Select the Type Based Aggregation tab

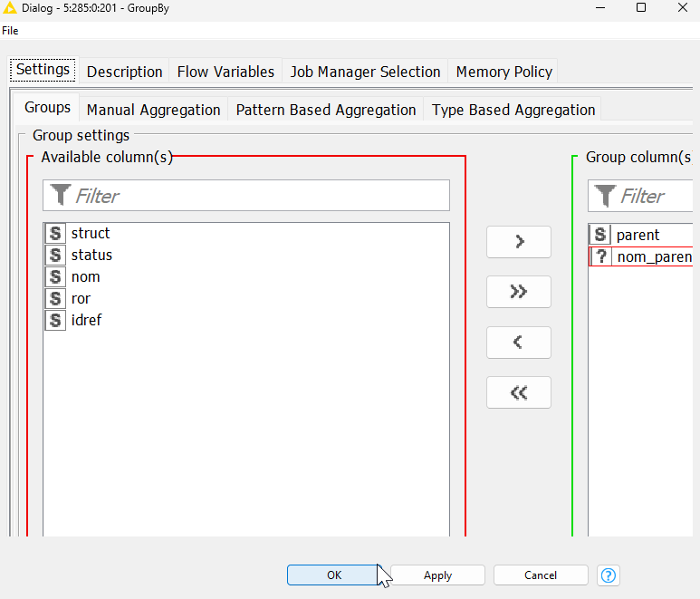(x=513, y=110)
